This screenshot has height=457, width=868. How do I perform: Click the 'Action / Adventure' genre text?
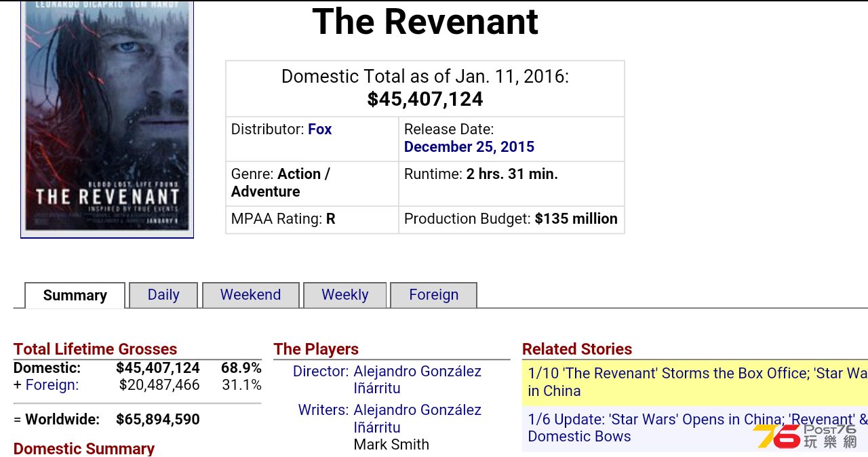tap(281, 183)
